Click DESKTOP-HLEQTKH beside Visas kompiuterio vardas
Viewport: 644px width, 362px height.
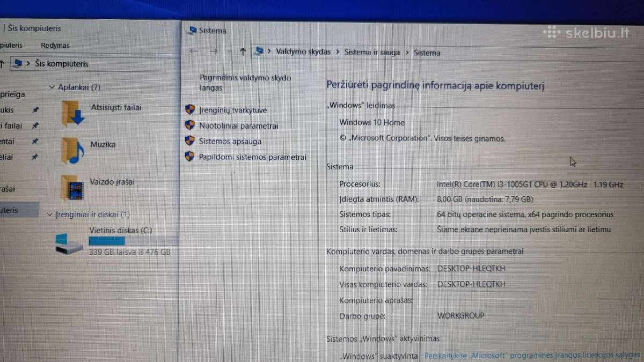(472, 284)
